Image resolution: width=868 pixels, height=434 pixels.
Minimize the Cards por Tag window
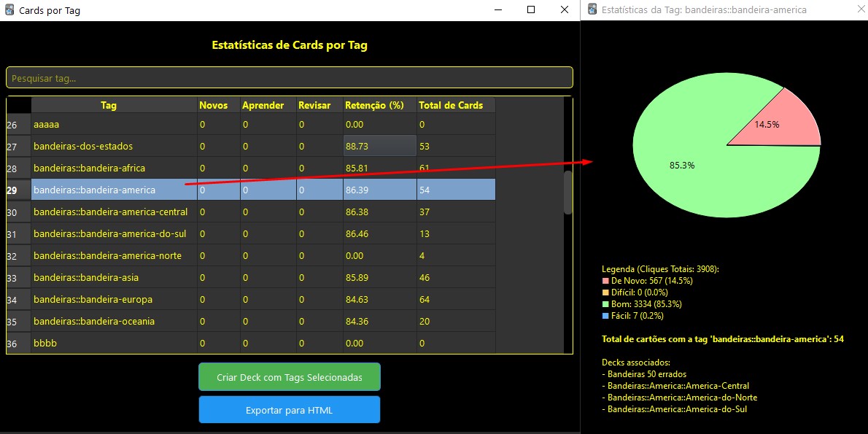[x=498, y=10]
